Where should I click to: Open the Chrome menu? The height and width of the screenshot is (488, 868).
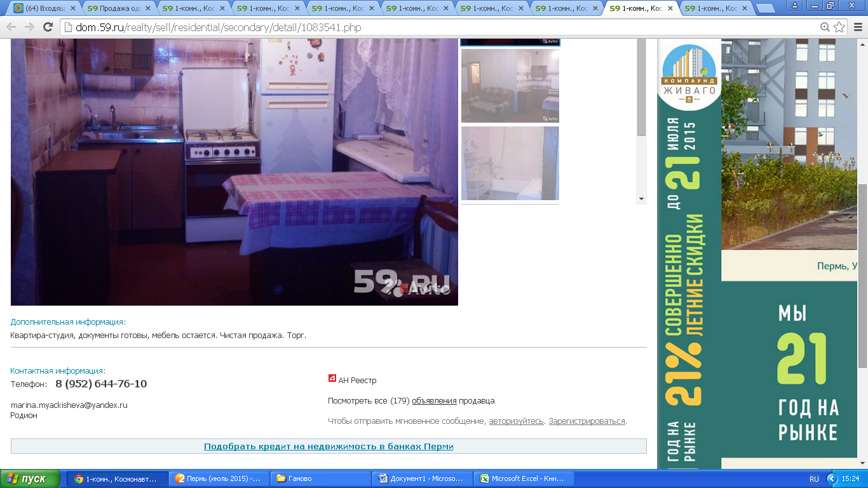click(857, 27)
